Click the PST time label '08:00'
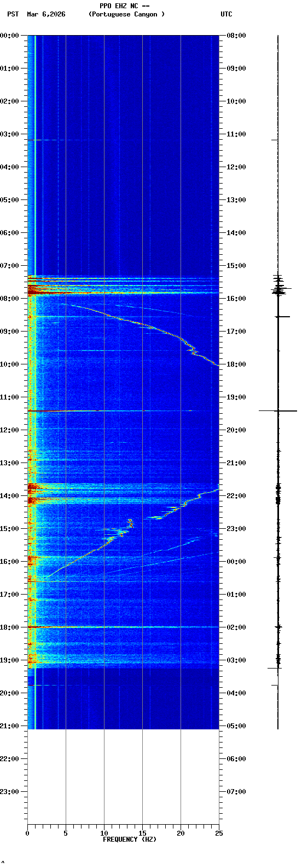The width and height of the screenshot is (302, 868). [x=9, y=299]
